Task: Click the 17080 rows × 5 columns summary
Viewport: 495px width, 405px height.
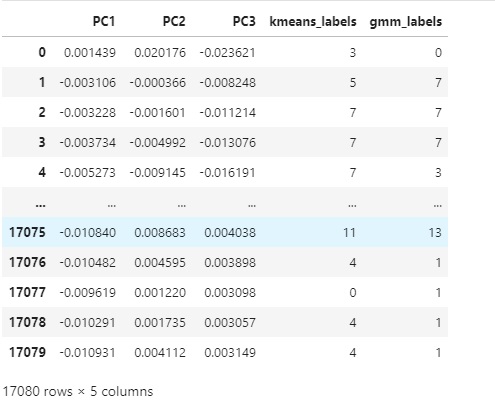Action: coord(78,391)
